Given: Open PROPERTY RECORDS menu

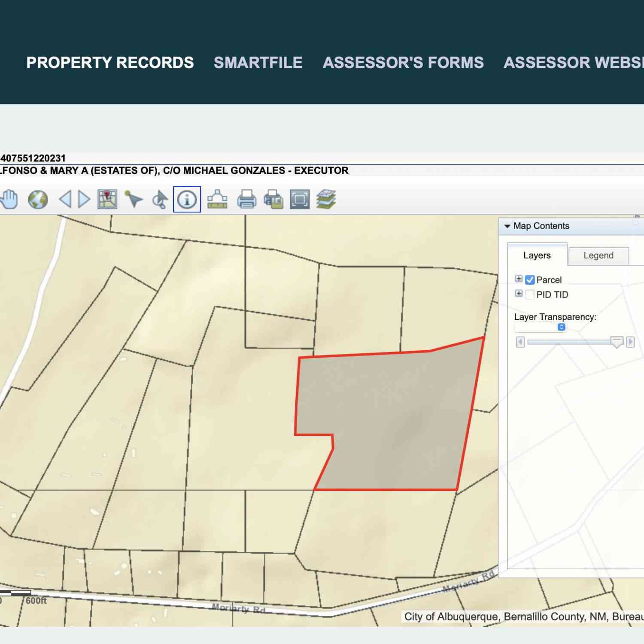Looking at the screenshot, I should pos(110,63).
